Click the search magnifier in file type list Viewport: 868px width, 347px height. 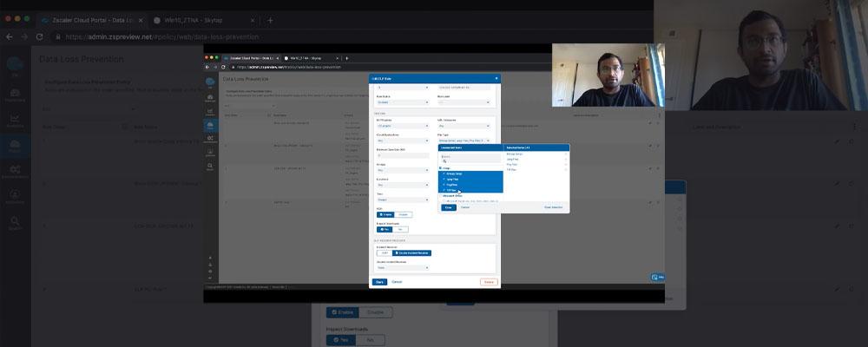(x=445, y=161)
